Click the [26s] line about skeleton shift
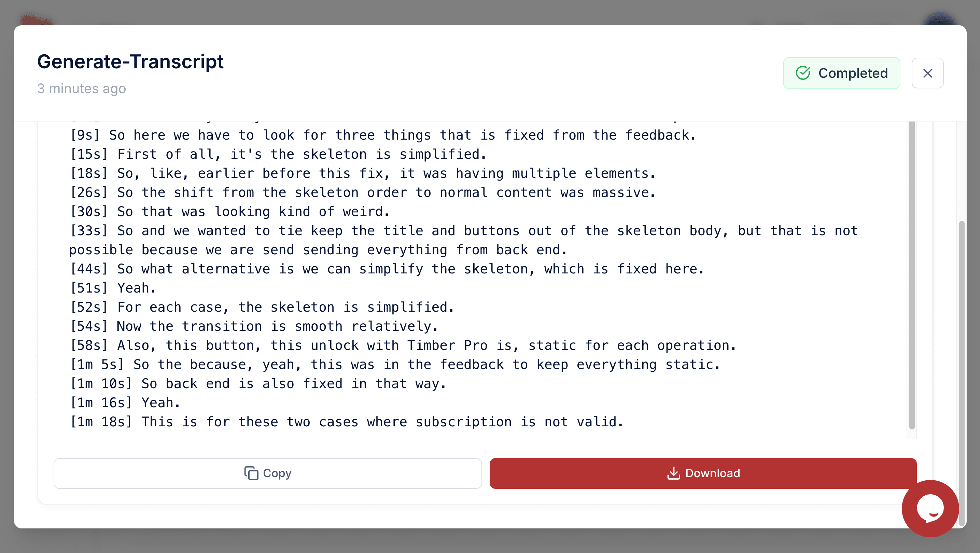Screen dimensions: 980x553 point(363,193)
